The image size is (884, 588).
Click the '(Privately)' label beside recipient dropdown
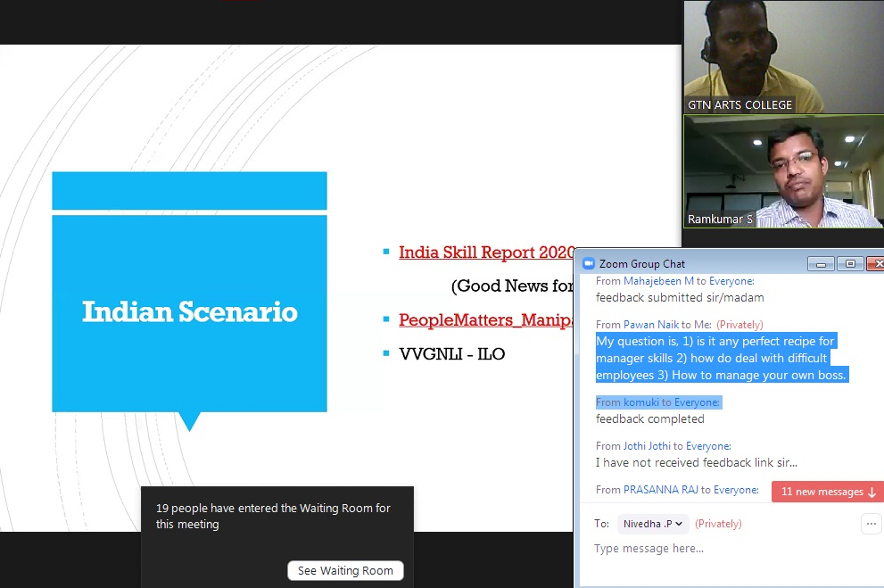pyautogui.click(x=718, y=524)
